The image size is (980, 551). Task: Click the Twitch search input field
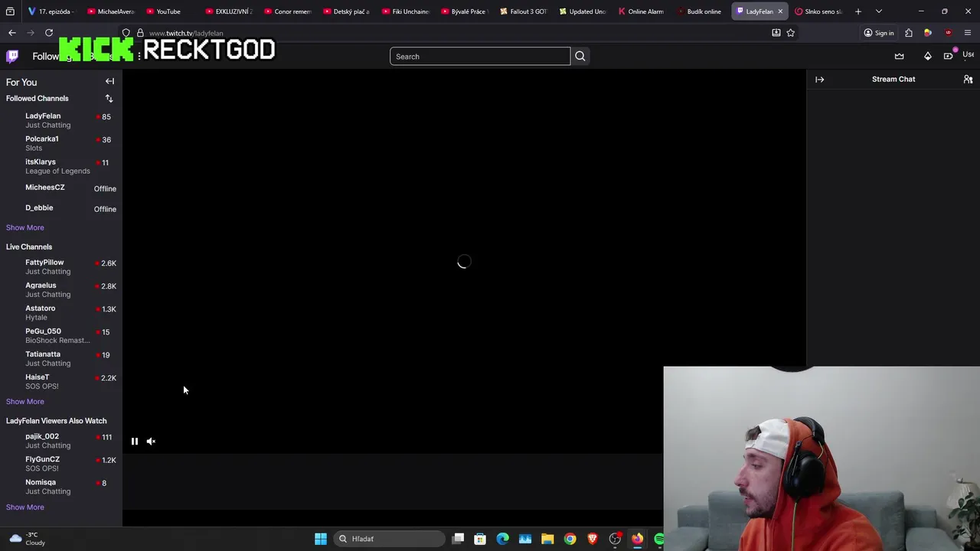480,56
